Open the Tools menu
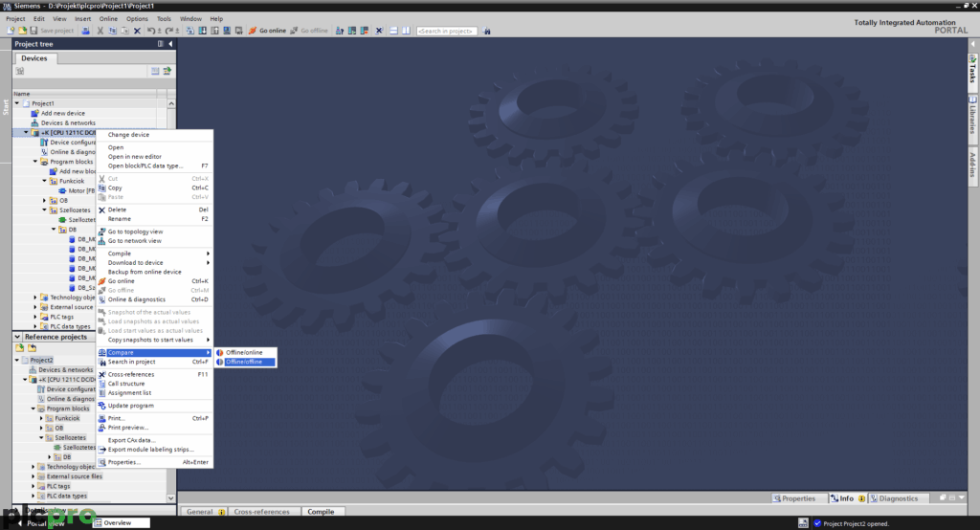 [164, 19]
